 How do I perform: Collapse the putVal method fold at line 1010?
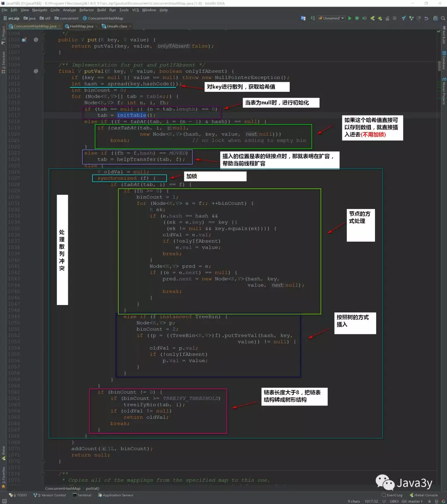(43, 71)
